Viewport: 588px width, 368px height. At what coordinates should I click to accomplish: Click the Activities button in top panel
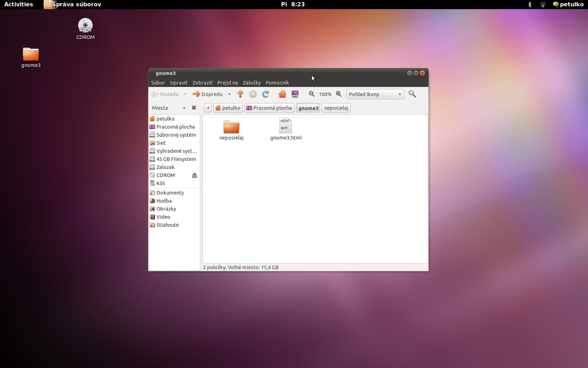point(19,4)
